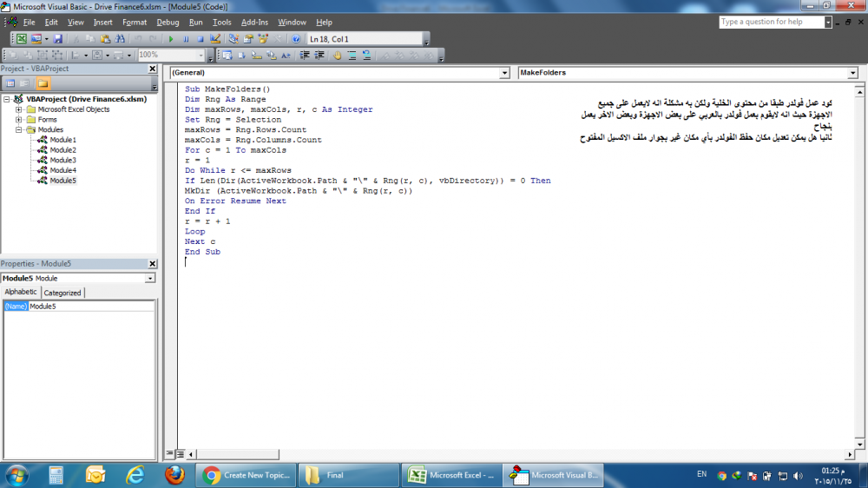This screenshot has height=488, width=868.
Task: Click the Type a question for help box
Action: pyautogui.click(x=772, y=23)
